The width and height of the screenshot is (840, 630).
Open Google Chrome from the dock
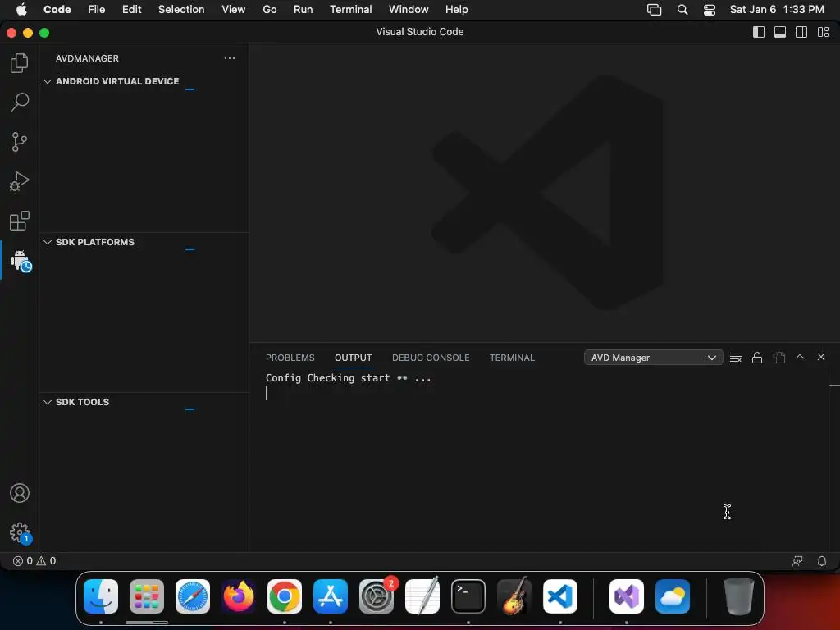pyautogui.click(x=285, y=596)
